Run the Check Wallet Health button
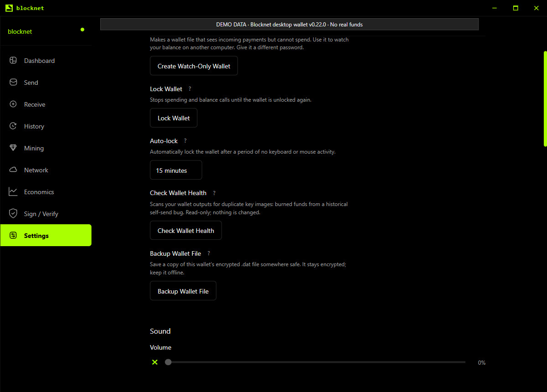 coord(186,231)
